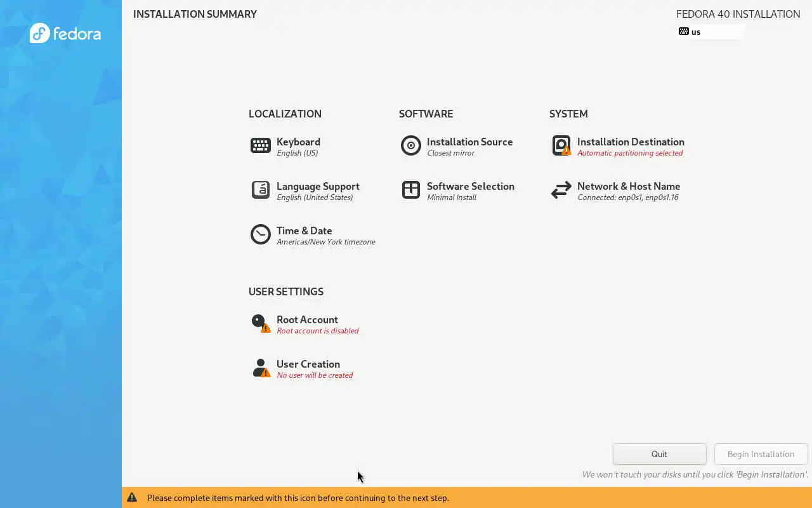812x508 pixels.
Task: Click the SOFTWARE section heading
Action: [x=426, y=114]
